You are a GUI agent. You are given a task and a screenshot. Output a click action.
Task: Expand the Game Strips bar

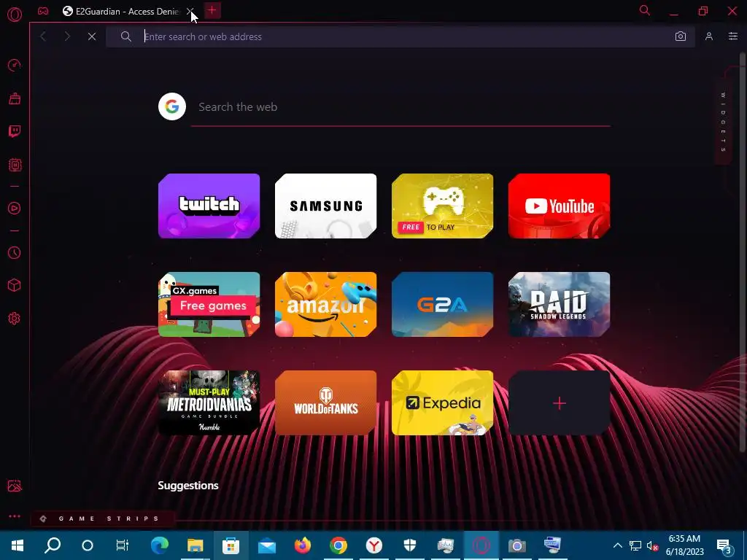(x=102, y=518)
